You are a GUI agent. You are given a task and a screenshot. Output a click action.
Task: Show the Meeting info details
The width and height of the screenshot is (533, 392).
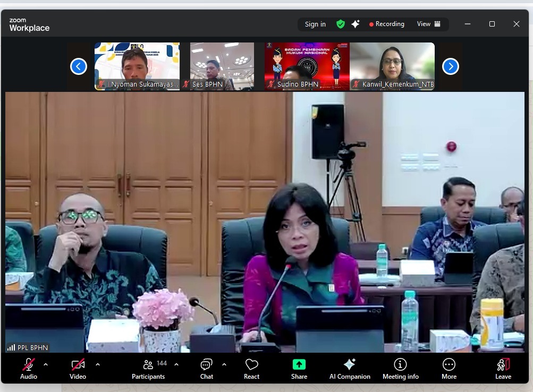coord(400,368)
